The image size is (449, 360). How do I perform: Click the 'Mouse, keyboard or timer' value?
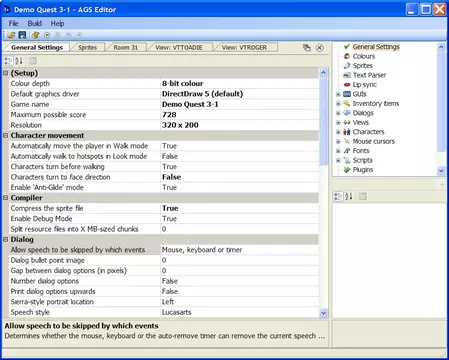click(x=202, y=250)
